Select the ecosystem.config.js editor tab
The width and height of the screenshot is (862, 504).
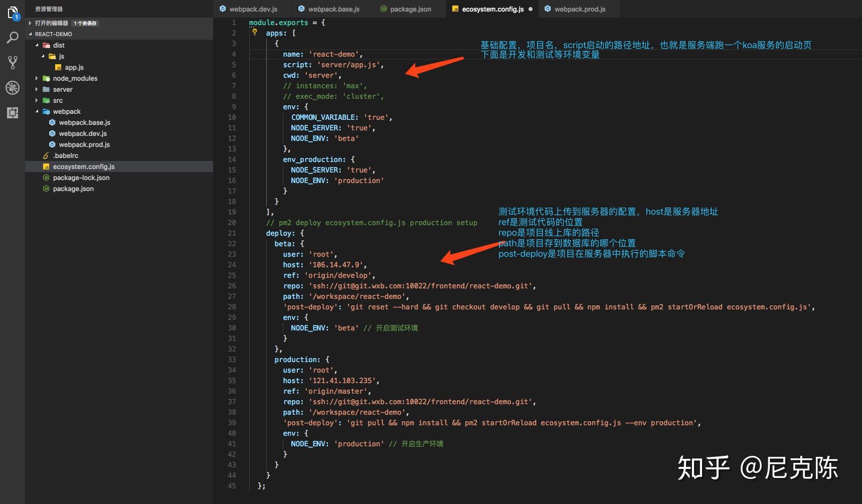point(493,9)
